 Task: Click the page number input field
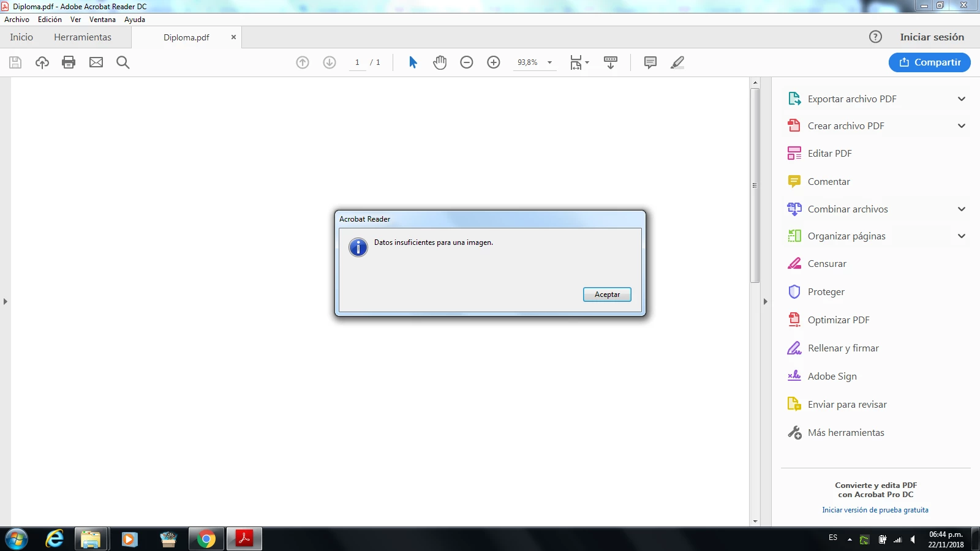[x=357, y=62]
